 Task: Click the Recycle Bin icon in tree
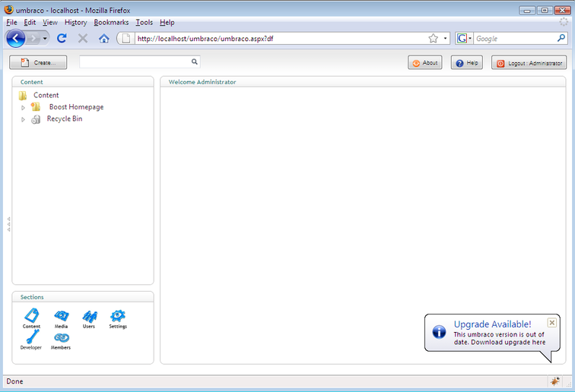pyautogui.click(x=36, y=119)
